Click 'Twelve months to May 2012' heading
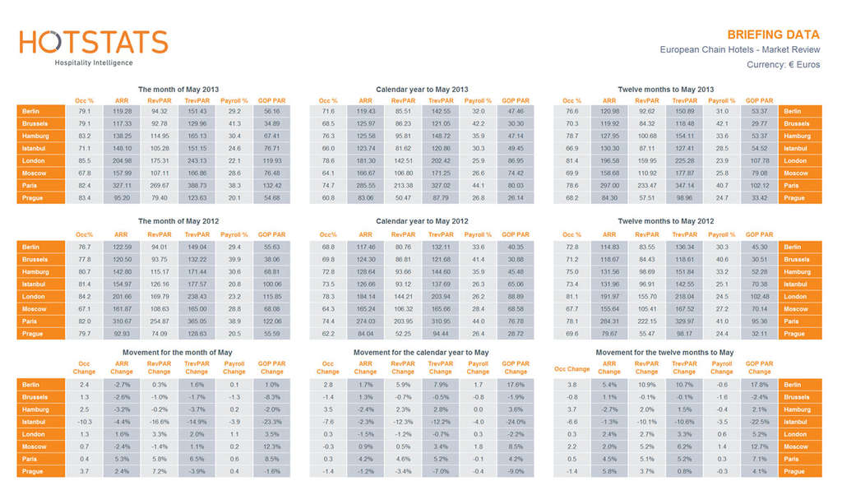Screen dimensions: 842x504 click(666, 221)
